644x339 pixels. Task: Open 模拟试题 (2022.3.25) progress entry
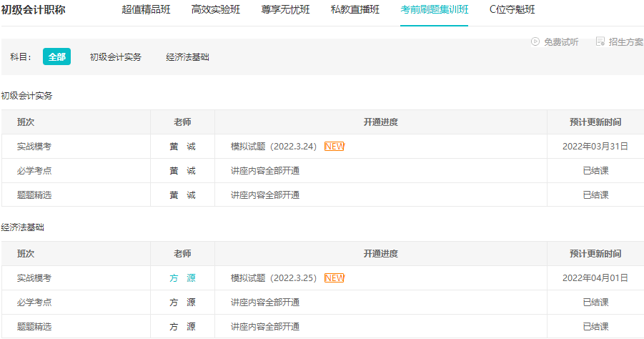click(x=274, y=278)
